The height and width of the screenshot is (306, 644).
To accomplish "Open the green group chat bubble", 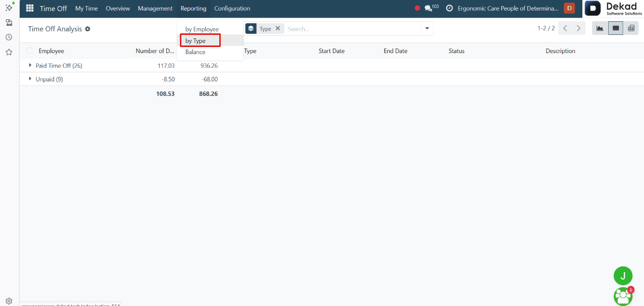I will pyautogui.click(x=623, y=296).
